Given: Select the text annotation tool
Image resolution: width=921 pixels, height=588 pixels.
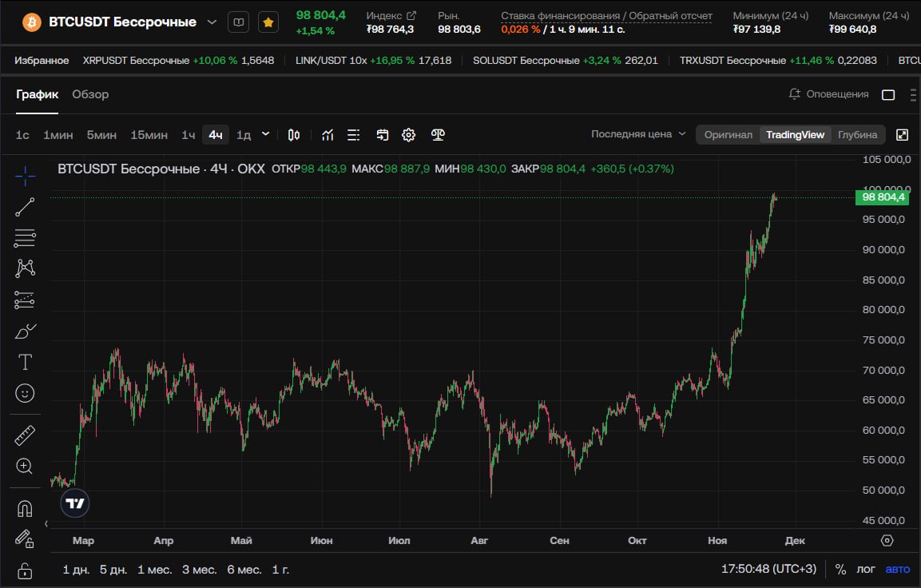Looking at the screenshot, I should (25, 362).
